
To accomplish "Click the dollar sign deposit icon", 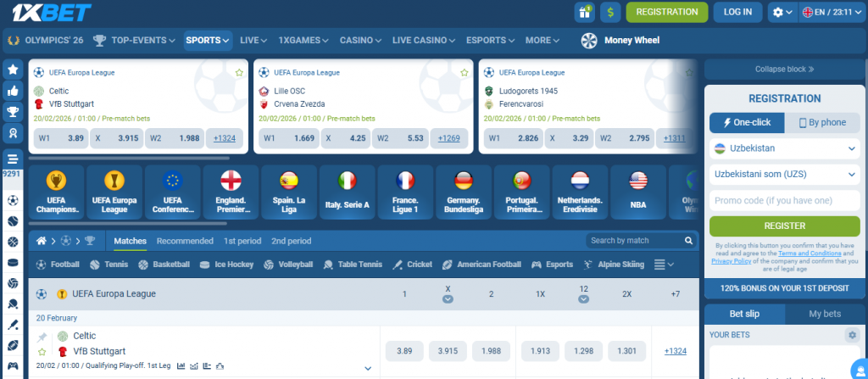I will 610,12.
